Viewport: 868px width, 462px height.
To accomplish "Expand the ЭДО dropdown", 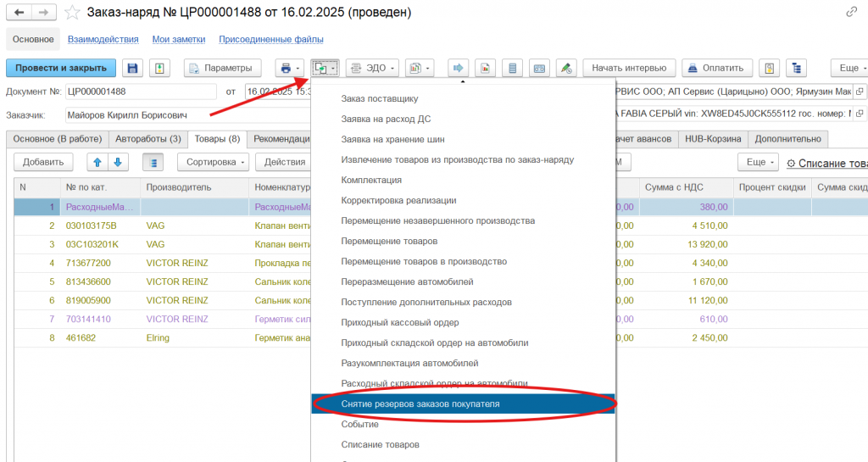I will (x=366, y=68).
